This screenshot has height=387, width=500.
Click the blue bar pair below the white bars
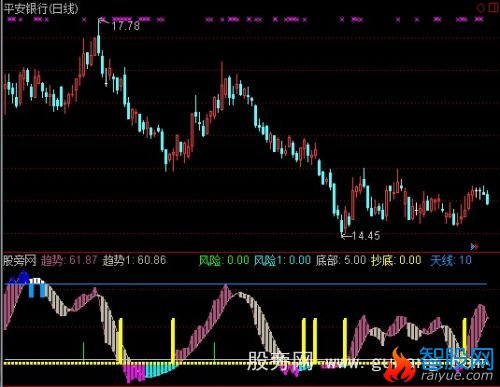coord(37,290)
